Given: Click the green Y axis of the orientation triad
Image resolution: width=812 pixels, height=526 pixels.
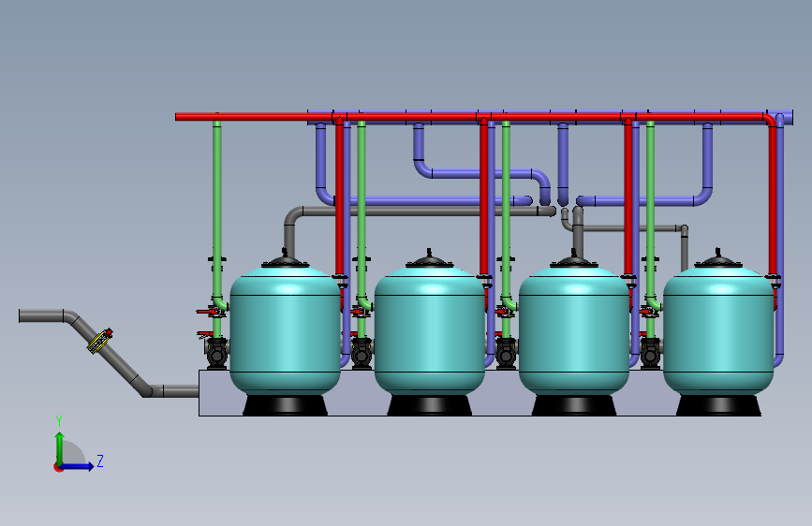Looking at the screenshot, I should [60, 447].
